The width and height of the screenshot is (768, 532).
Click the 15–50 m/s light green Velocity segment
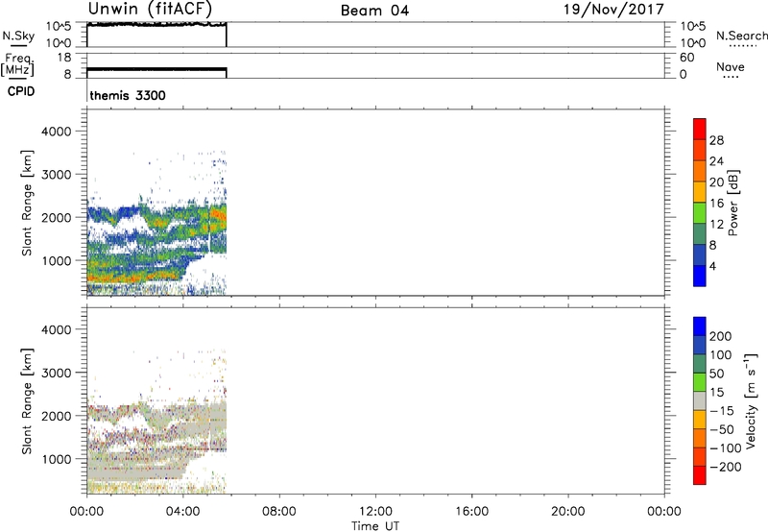coord(700,382)
